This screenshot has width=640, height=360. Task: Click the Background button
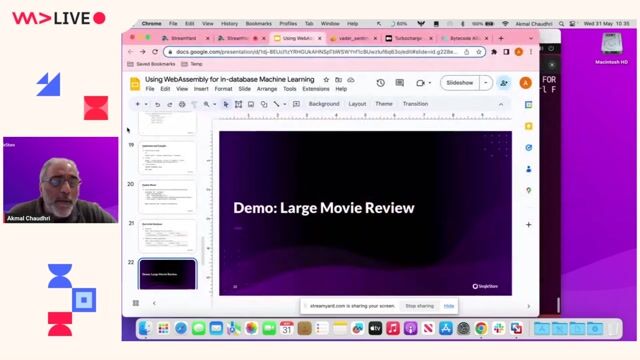[x=324, y=104]
